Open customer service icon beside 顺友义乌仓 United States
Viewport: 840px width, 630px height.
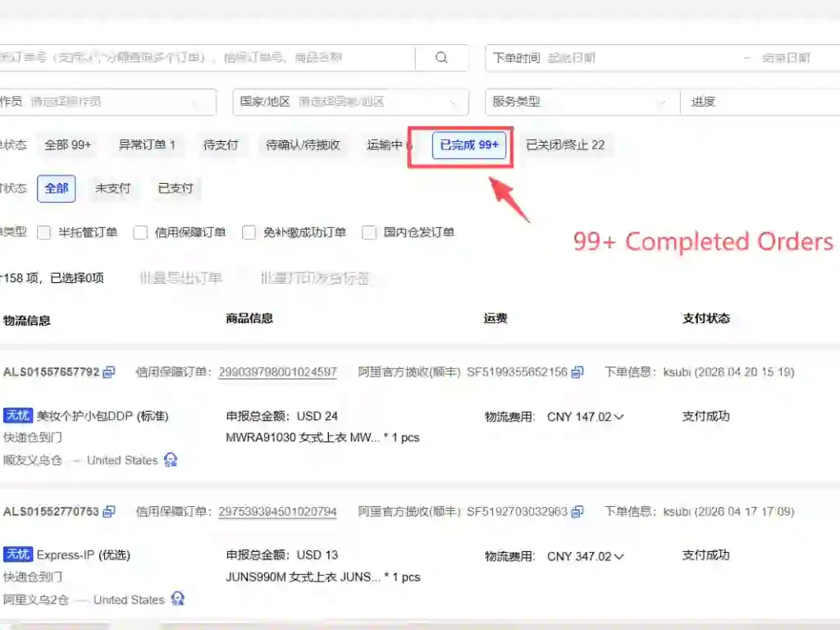tap(171, 460)
